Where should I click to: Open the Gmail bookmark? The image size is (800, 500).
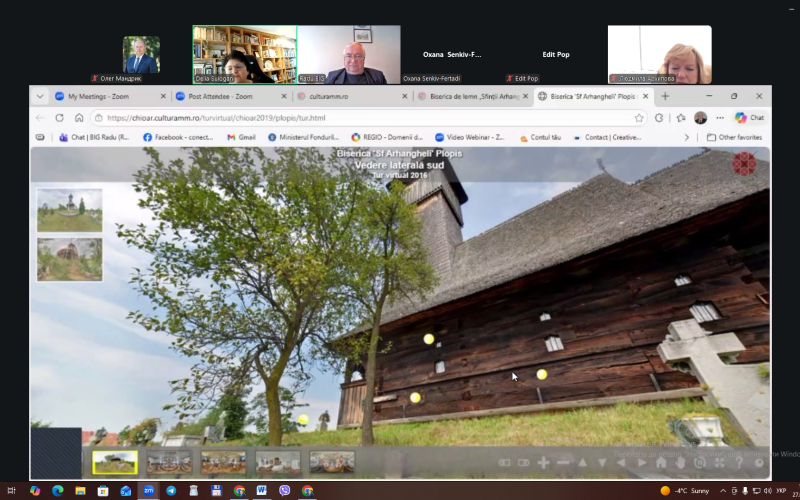tap(241, 137)
